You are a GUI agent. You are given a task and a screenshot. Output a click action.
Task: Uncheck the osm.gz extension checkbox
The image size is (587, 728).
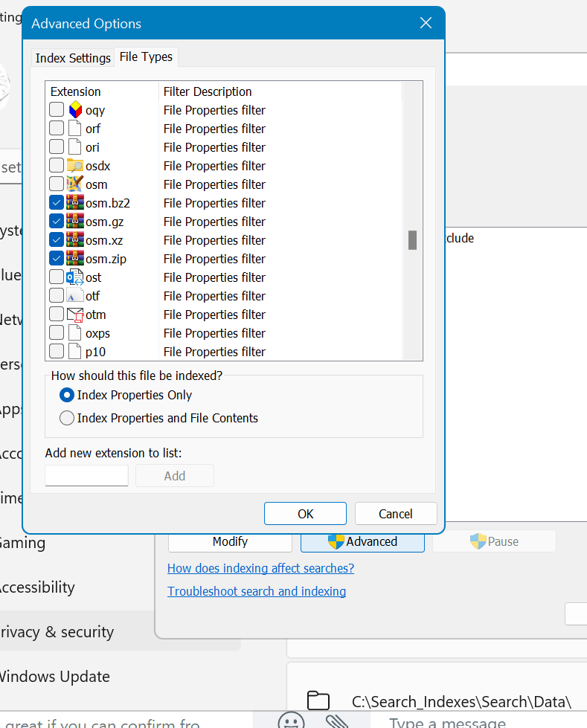[57, 221]
